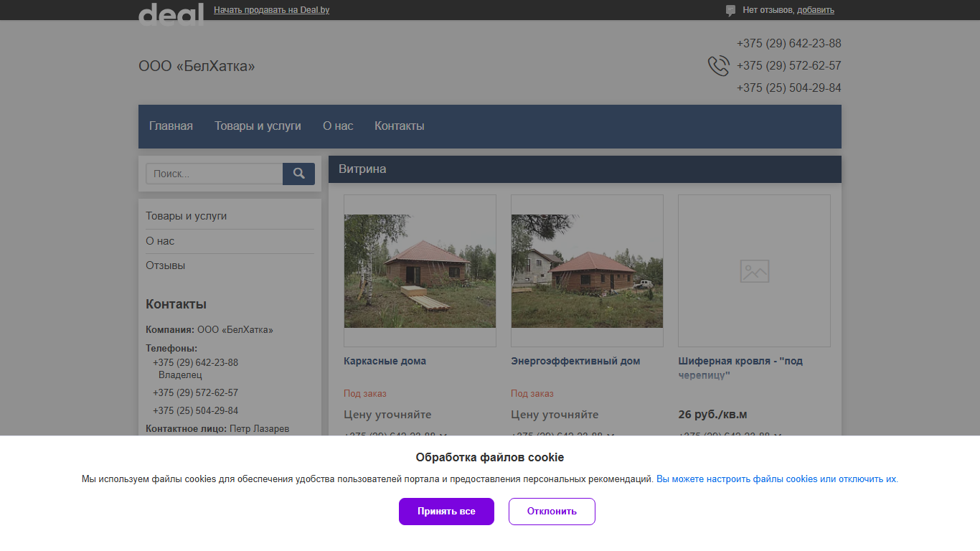Select Отзывы in the sidebar
This screenshot has height=551, width=980.
pyautogui.click(x=166, y=265)
